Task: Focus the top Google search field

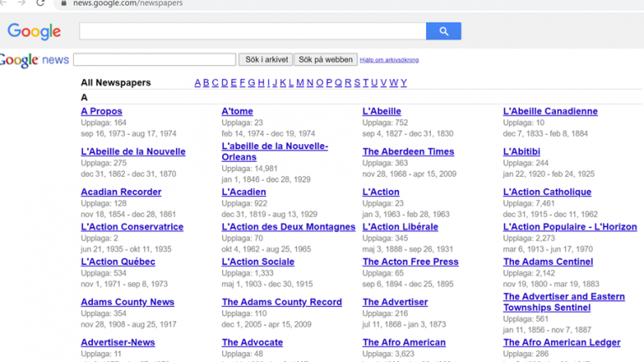Action: [252, 31]
